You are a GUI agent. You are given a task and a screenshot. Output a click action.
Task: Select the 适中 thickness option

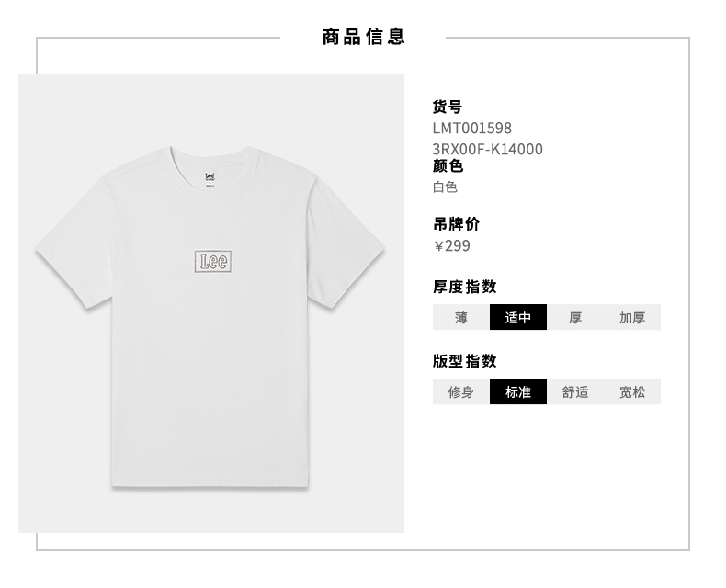click(x=518, y=317)
